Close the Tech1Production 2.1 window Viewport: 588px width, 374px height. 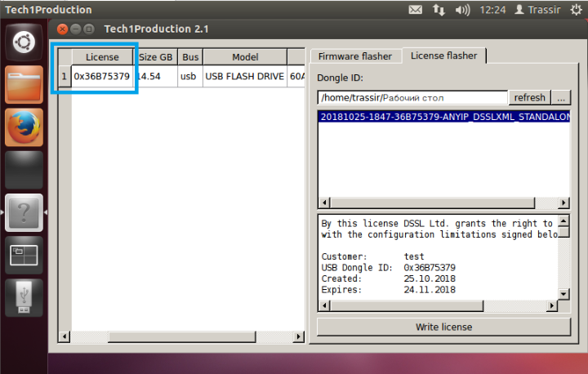pos(62,29)
